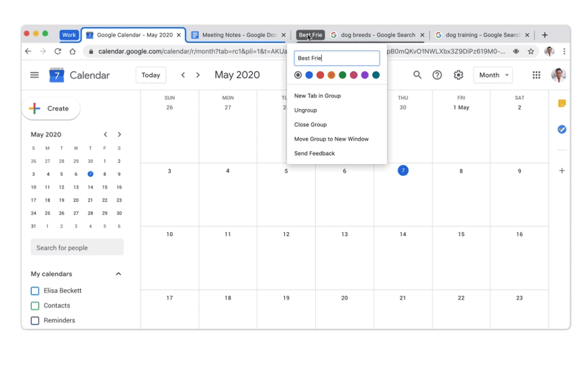
Task: Reload the current page
Action: tap(58, 51)
